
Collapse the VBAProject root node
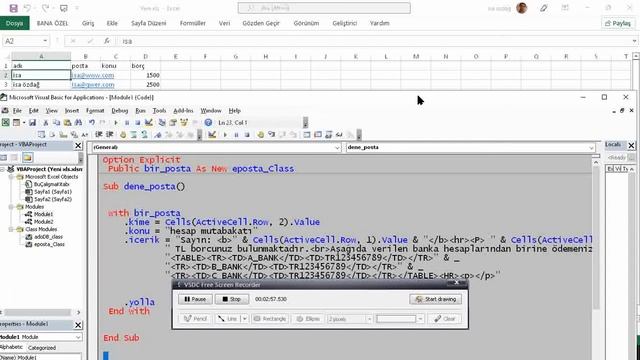pyautogui.click(x=3, y=169)
